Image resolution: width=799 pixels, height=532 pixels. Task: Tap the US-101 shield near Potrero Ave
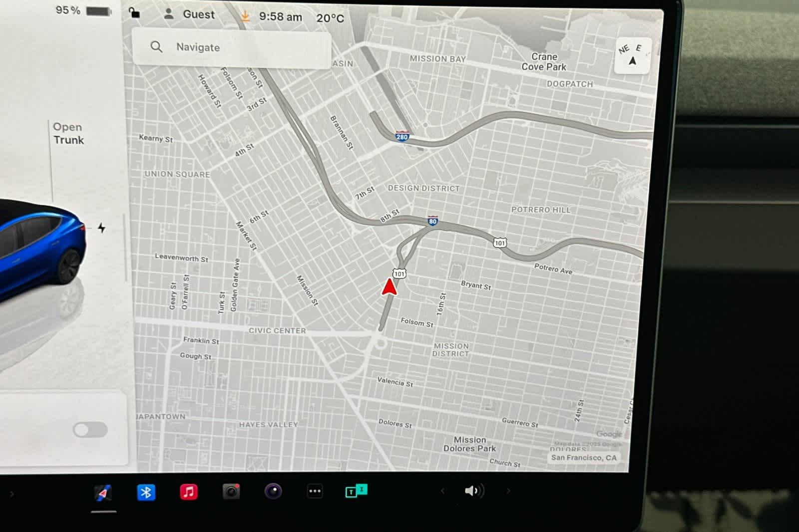[x=500, y=243]
